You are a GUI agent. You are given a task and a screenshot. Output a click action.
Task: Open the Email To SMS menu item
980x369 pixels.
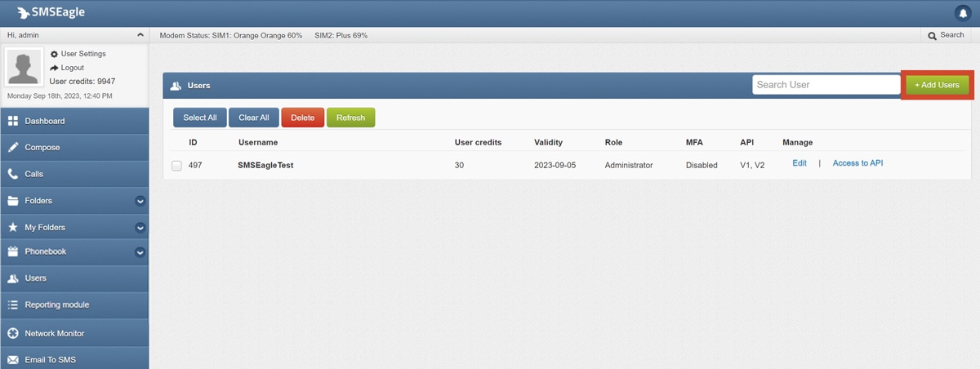click(74, 359)
